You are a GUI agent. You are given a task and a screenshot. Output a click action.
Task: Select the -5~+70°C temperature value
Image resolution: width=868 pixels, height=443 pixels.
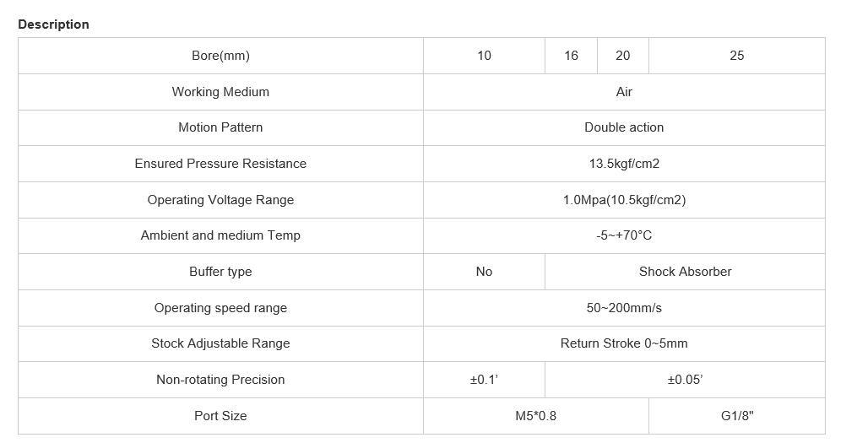click(624, 235)
